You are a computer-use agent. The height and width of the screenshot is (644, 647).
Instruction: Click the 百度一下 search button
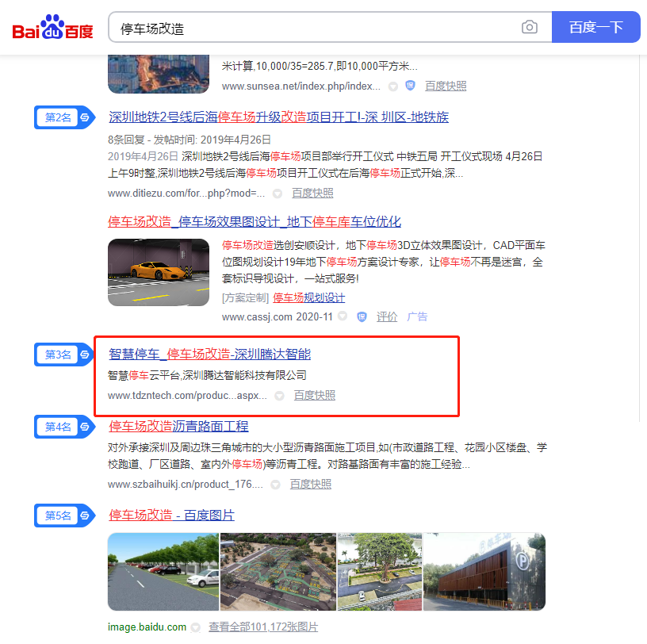point(595,27)
